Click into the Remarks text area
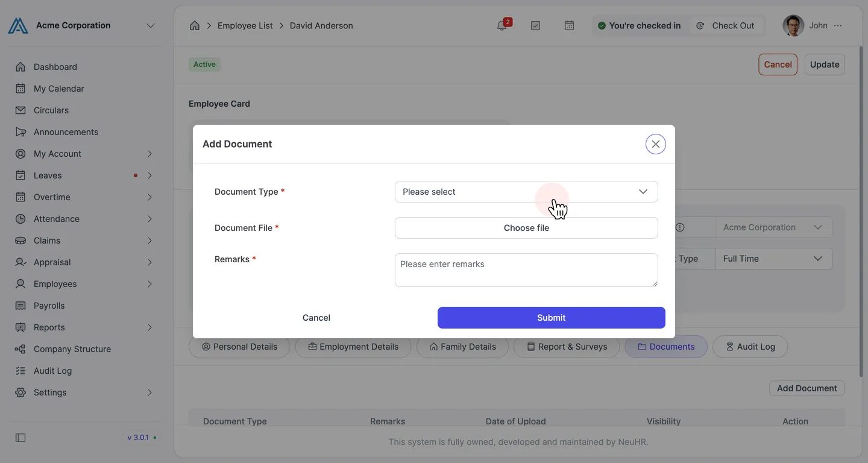 coord(526,270)
